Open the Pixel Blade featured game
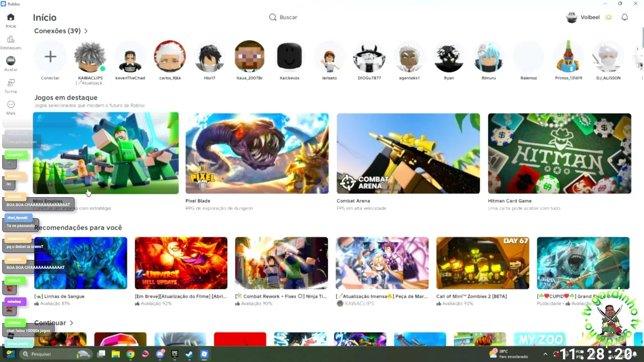 click(257, 153)
